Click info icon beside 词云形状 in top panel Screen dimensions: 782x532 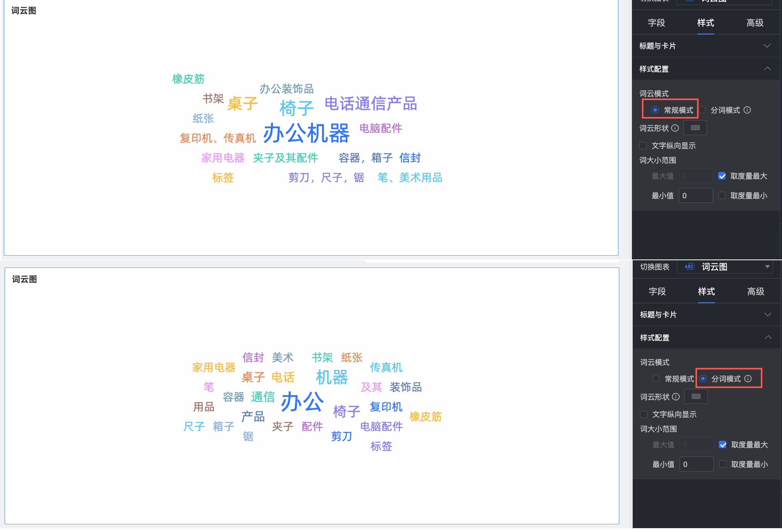coord(675,128)
